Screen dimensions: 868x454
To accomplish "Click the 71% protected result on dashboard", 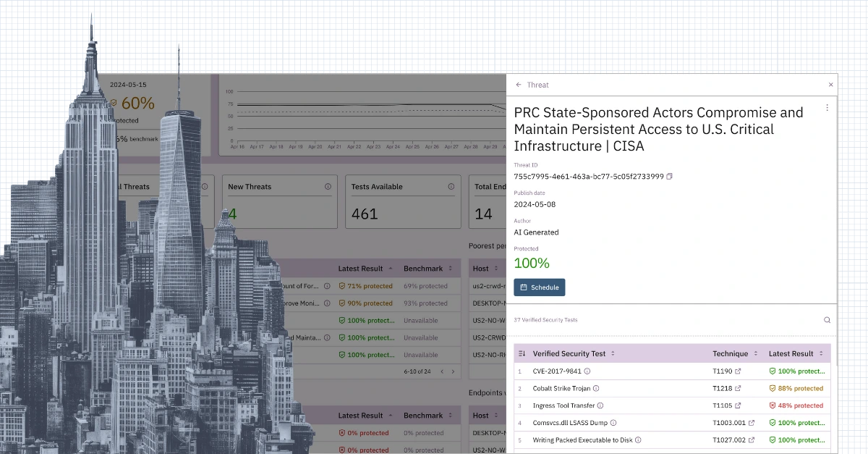I will point(365,286).
